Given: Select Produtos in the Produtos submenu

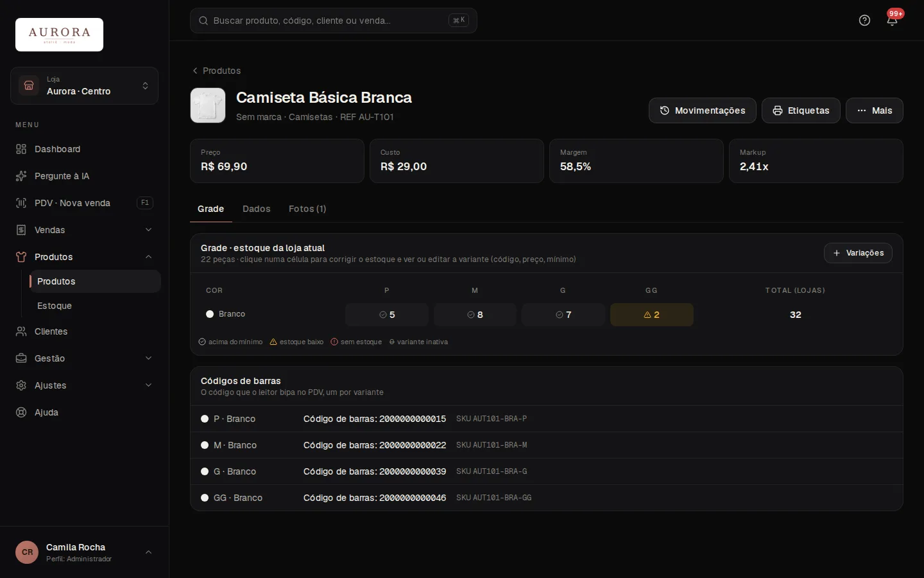Looking at the screenshot, I should tap(95, 281).
